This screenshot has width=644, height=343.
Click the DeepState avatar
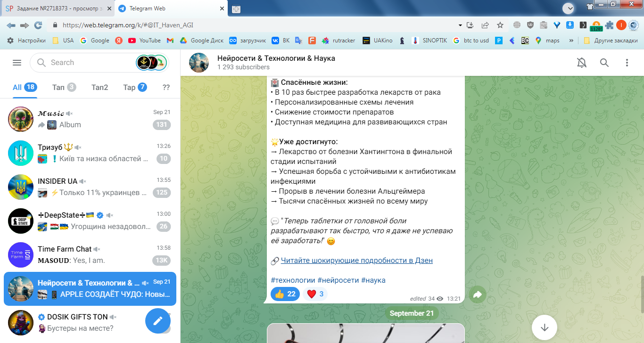point(21,221)
